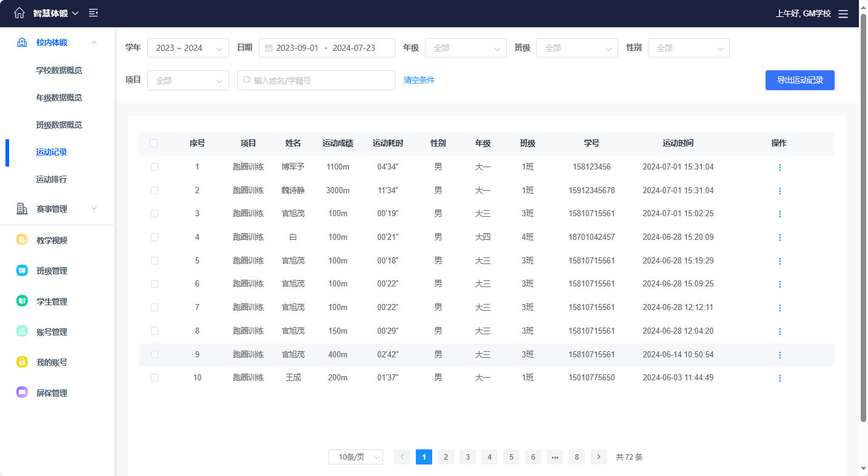
Task: Open the hamburger menu at top right
Action: (843, 13)
